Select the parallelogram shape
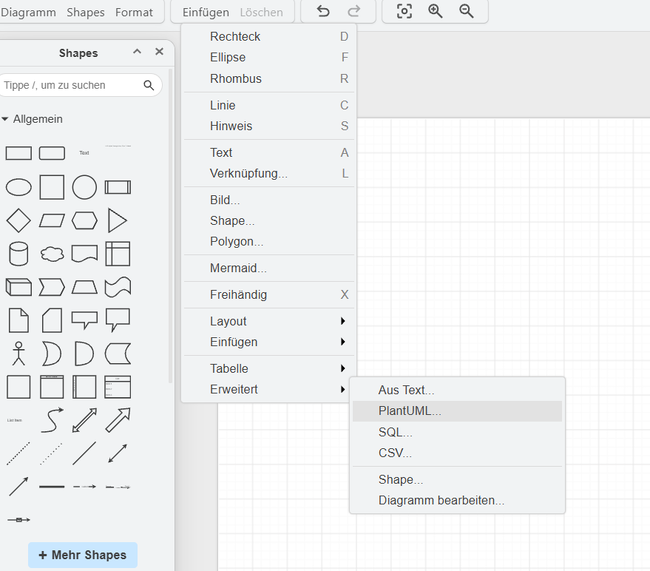 tap(52, 221)
